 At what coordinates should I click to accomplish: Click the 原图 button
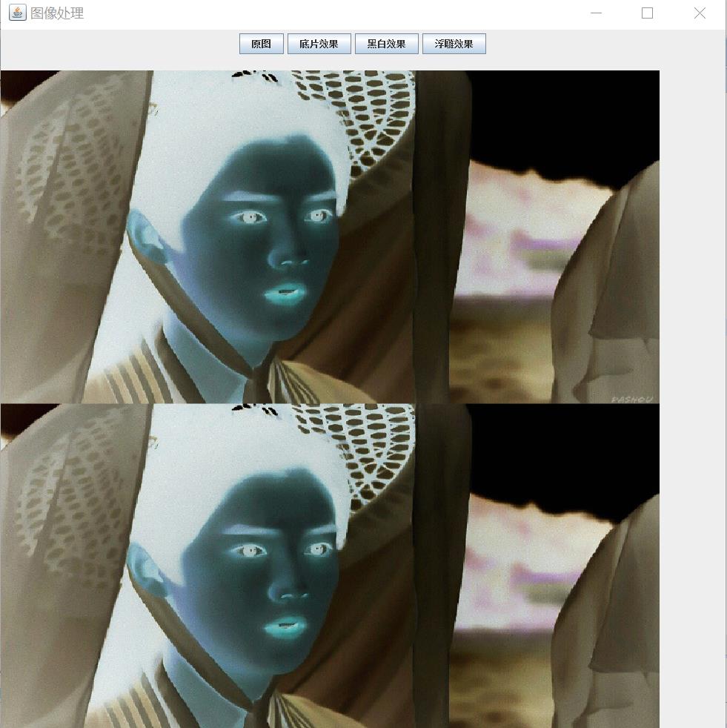(x=262, y=44)
